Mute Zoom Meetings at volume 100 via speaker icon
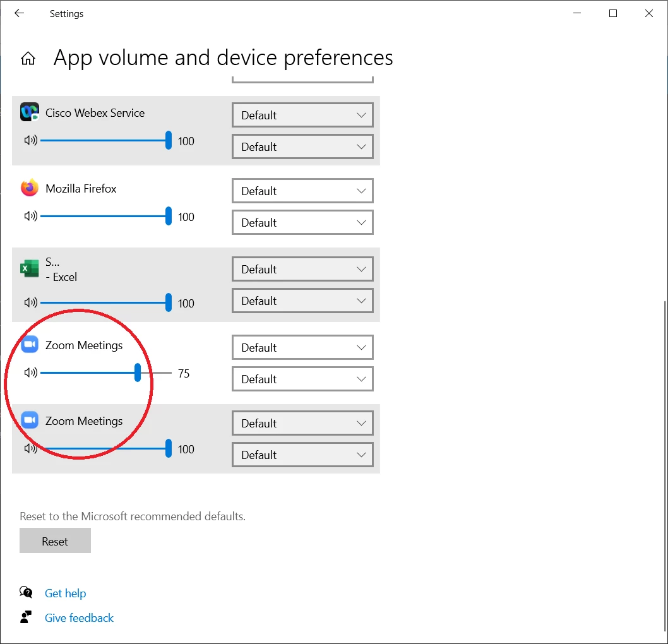668x644 pixels. (31, 448)
